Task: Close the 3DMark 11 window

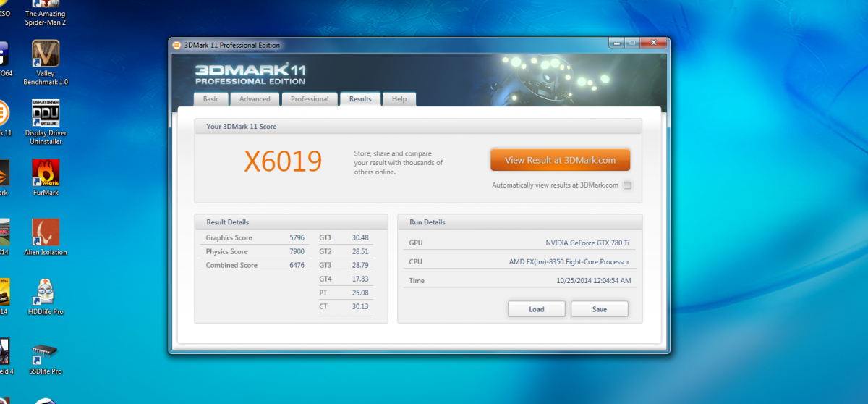Action: 654,43
